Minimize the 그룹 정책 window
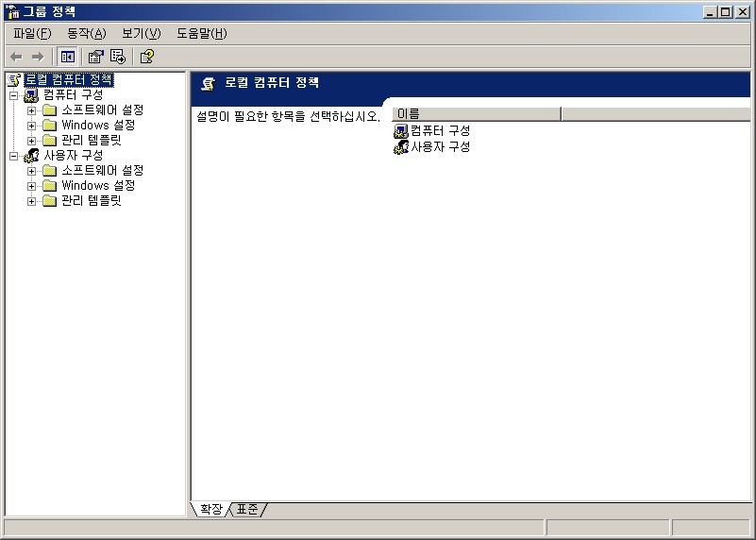 coord(709,12)
